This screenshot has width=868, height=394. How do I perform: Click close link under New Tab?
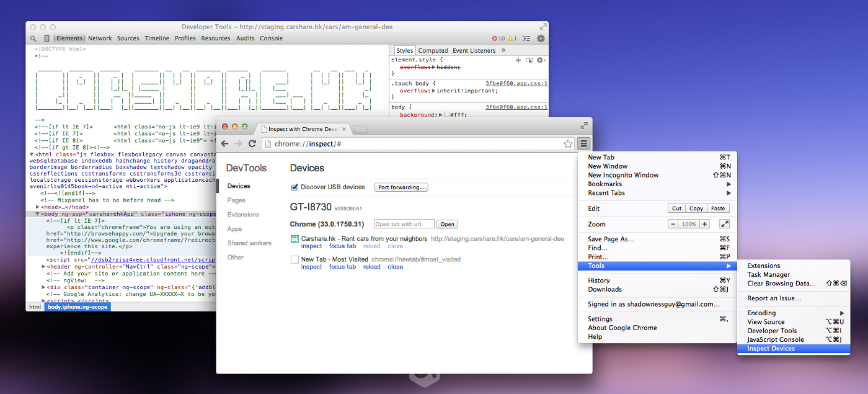point(395,267)
